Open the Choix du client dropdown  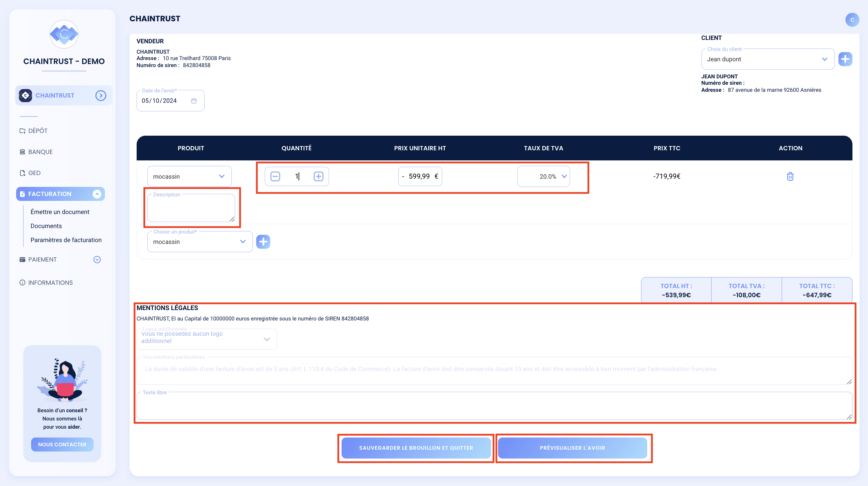[768, 59]
